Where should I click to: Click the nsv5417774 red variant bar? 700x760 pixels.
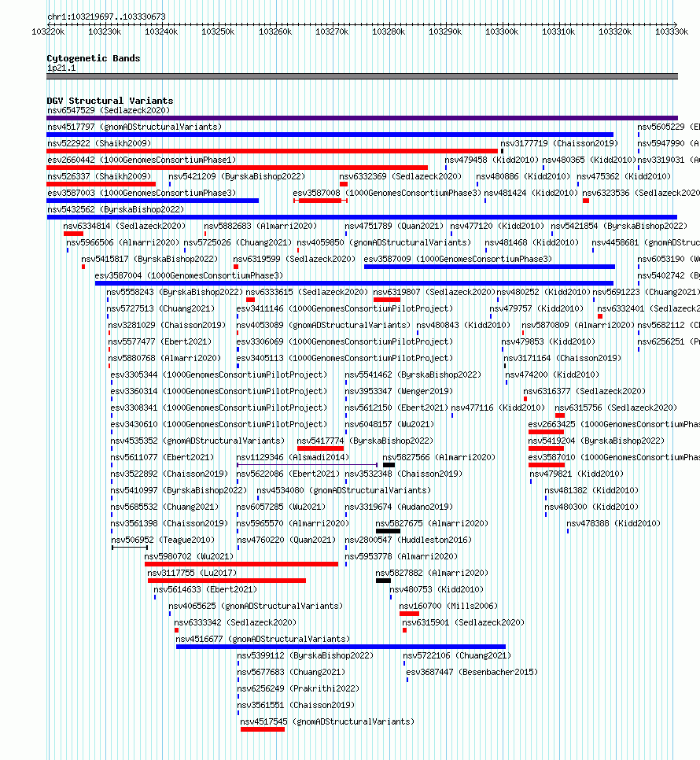point(320,448)
